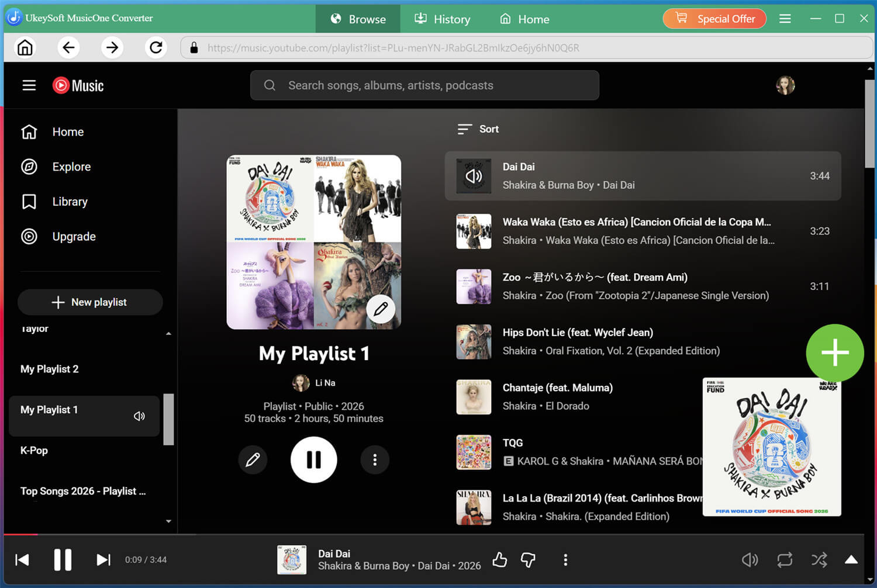Pause the playlist with large white button
The height and width of the screenshot is (588, 877).
(x=314, y=460)
